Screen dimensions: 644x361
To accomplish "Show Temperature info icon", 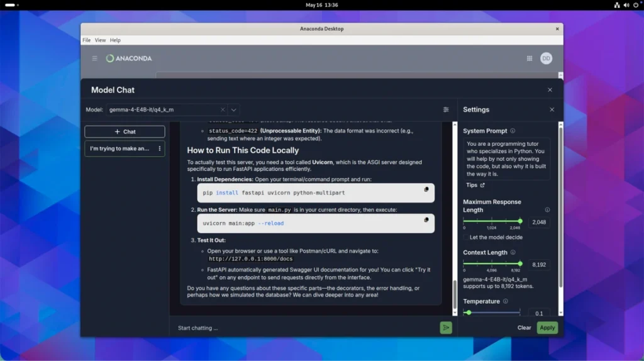I will (505, 301).
